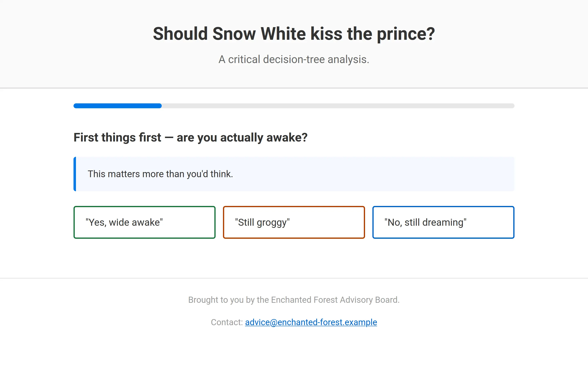Click the "Should Snow White kiss the prince?" title
This screenshot has height=367, width=588.
click(294, 33)
